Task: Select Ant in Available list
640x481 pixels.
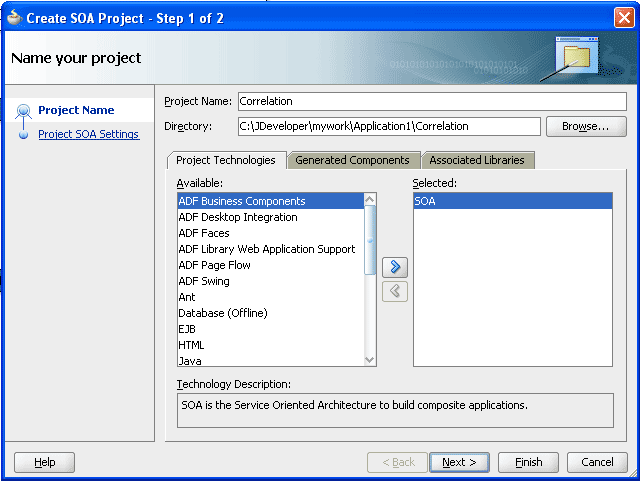Action: click(x=271, y=297)
